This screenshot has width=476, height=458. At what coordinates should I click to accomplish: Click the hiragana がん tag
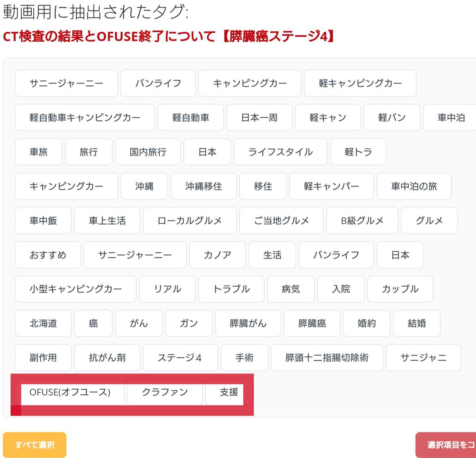(139, 323)
